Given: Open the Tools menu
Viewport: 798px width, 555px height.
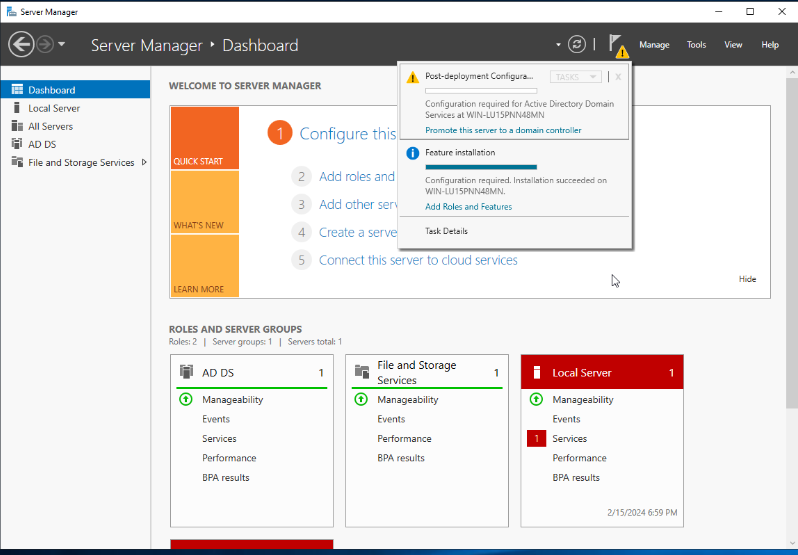Looking at the screenshot, I should [x=696, y=45].
